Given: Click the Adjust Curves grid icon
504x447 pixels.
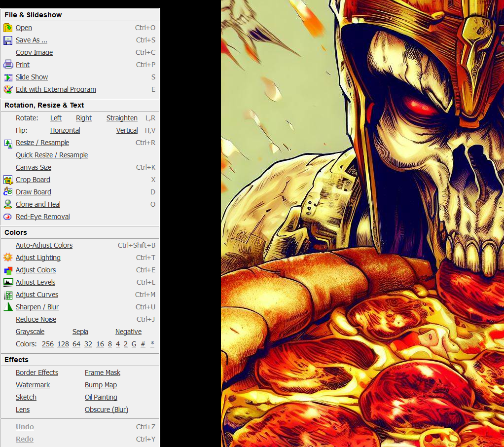Looking at the screenshot, I should 8,295.
